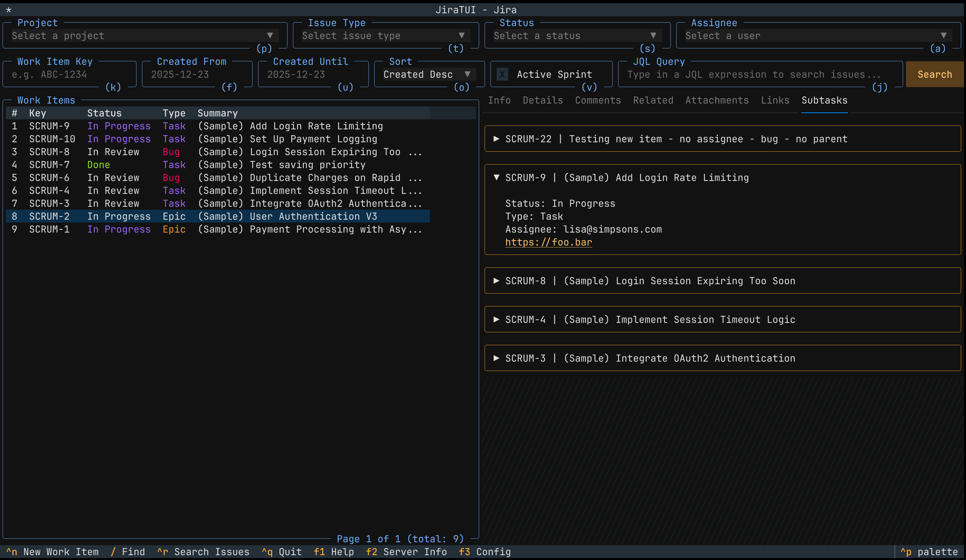Open the Status filter dropdown
The height and width of the screenshot is (560, 966).
click(x=577, y=36)
